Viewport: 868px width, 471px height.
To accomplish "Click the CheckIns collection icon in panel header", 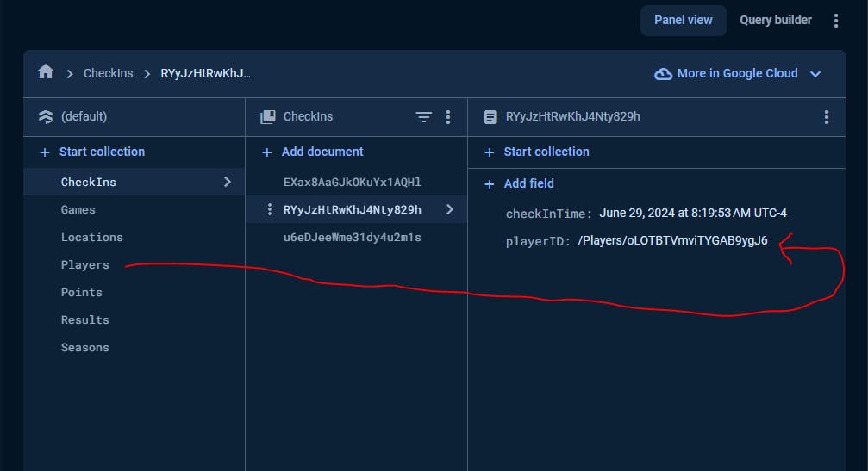I will coord(268,116).
